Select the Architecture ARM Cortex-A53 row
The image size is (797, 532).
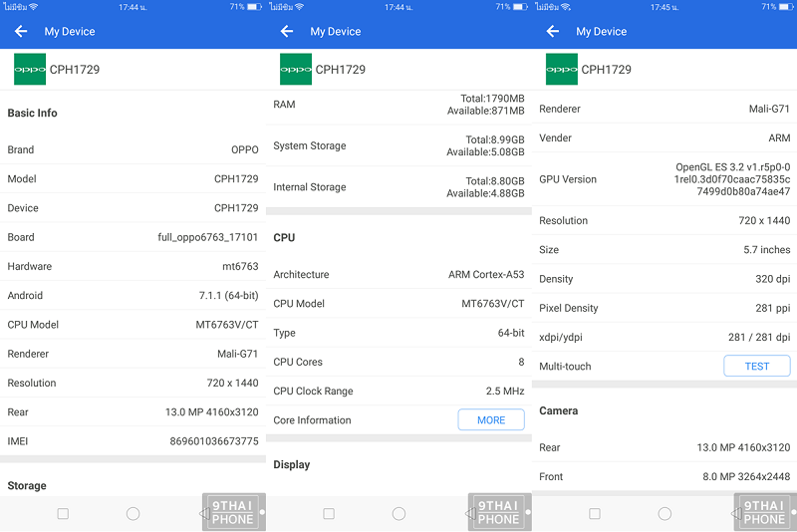(398, 274)
